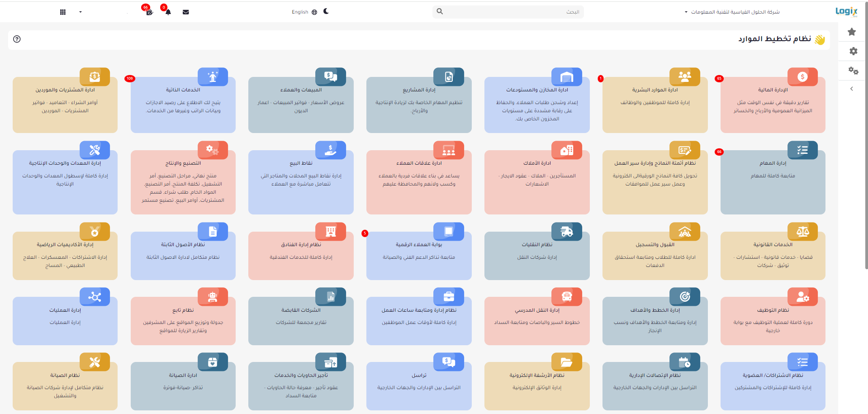
Task: Toggle dark mode with the moon icon
Action: pyautogui.click(x=326, y=11)
